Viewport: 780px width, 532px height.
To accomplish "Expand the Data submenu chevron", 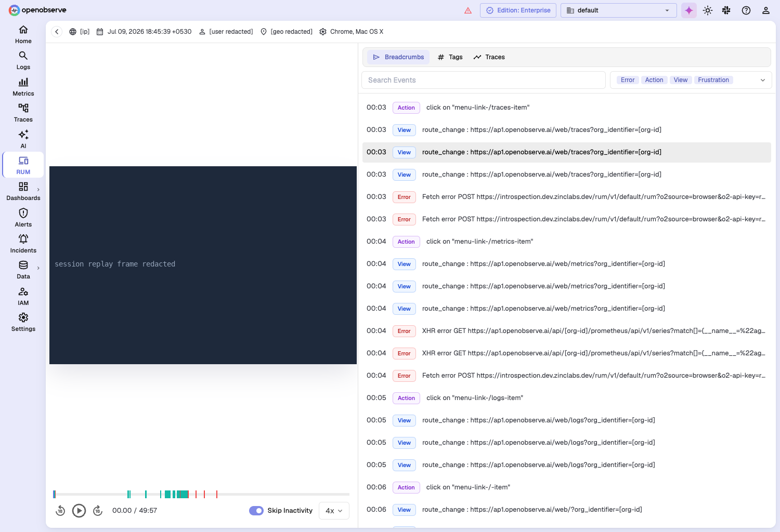I will [38, 268].
